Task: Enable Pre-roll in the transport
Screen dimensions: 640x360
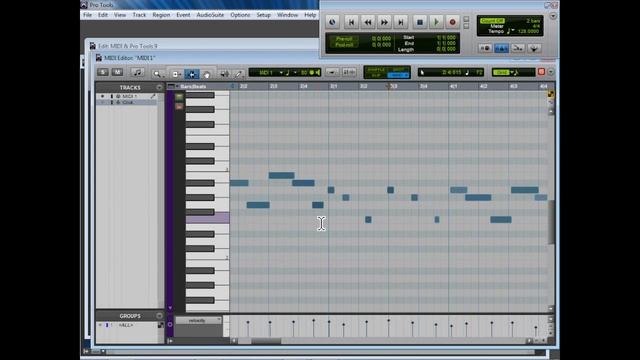Action: pos(344,39)
